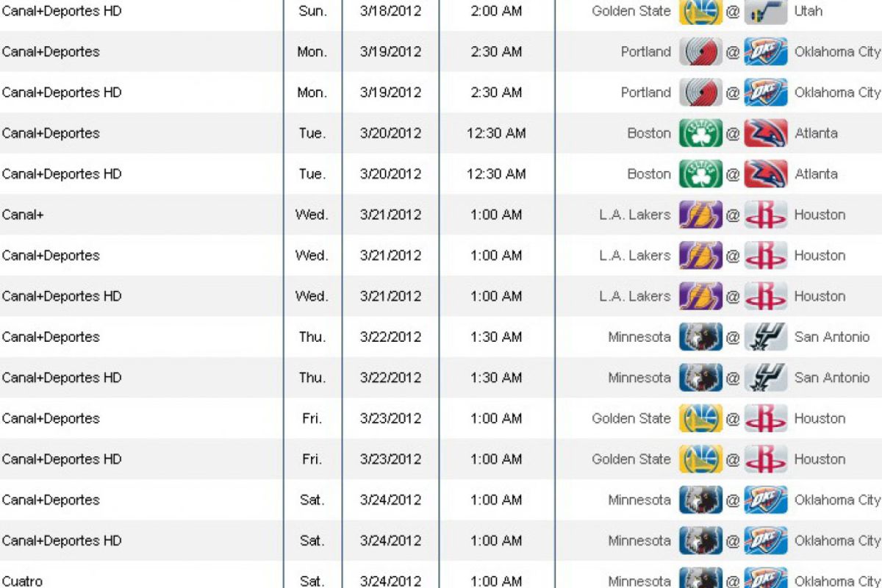
Task: Click the Utah Jazz team logo
Action: pyautogui.click(x=766, y=12)
